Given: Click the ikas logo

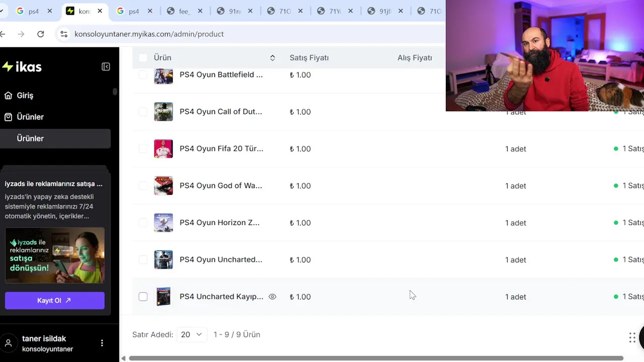Looking at the screenshot, I should point(22,67).
